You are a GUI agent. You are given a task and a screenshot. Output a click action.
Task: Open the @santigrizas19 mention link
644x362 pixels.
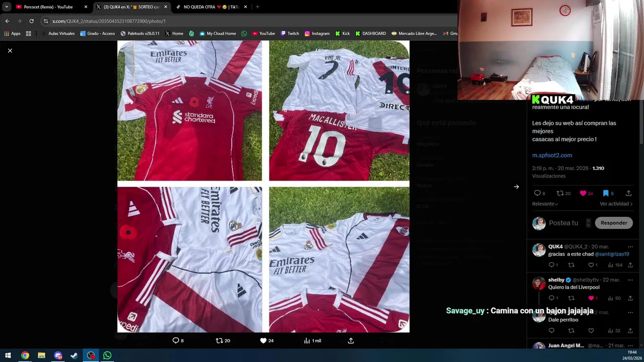point(612,254)
